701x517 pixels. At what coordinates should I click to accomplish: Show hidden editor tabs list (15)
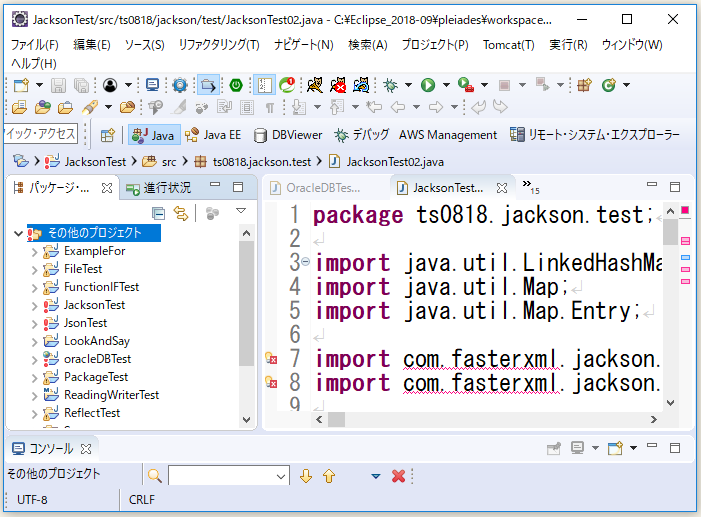(x=531, y=186)
